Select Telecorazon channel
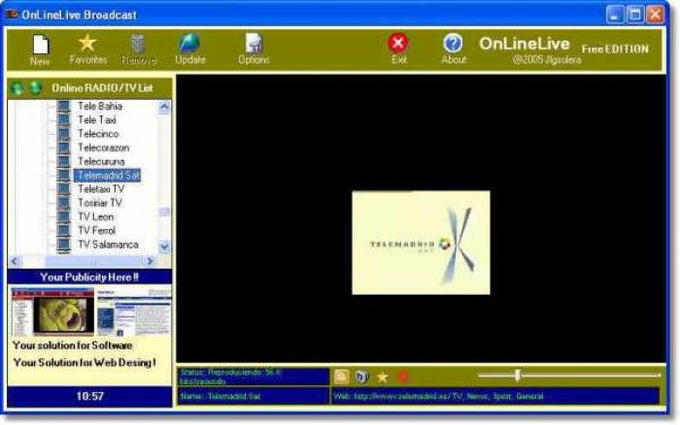680x425 pixels. point(103,148)
